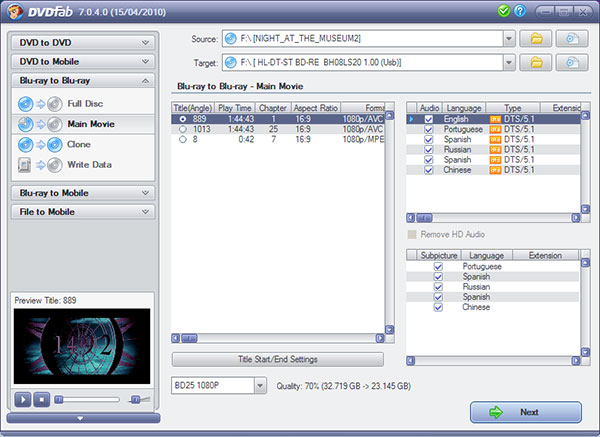Select title 889 radio button
600x437 pixels.
[183, 119]
